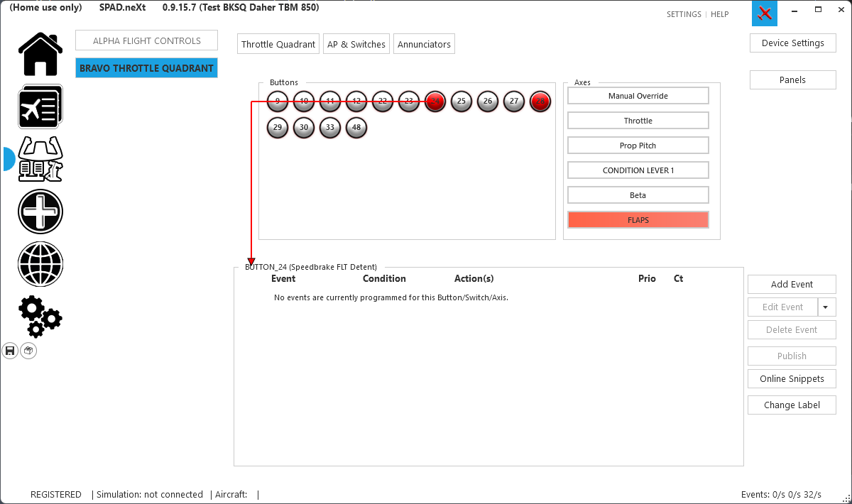
Task: Select the yoke and devices icon
Action: 40,159
